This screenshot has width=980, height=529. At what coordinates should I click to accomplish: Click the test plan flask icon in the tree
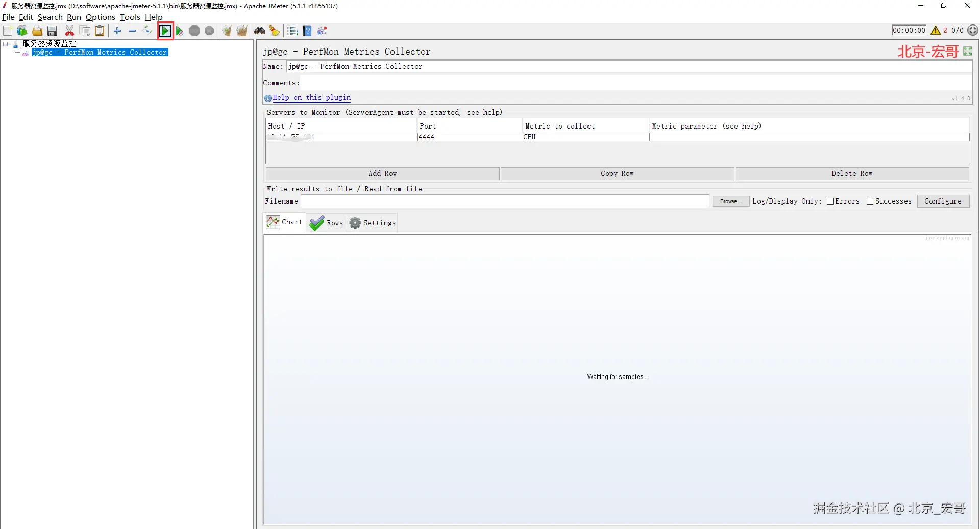point(16,44)
